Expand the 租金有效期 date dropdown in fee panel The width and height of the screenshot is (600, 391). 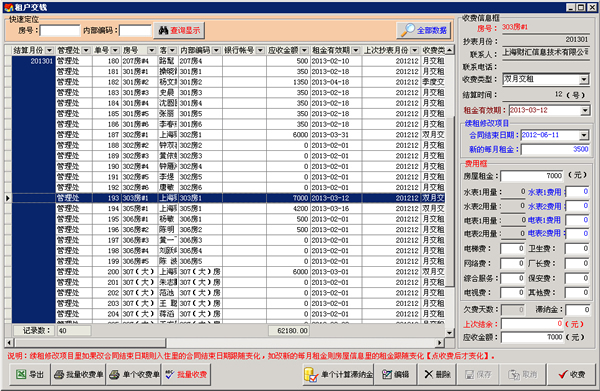585,111
